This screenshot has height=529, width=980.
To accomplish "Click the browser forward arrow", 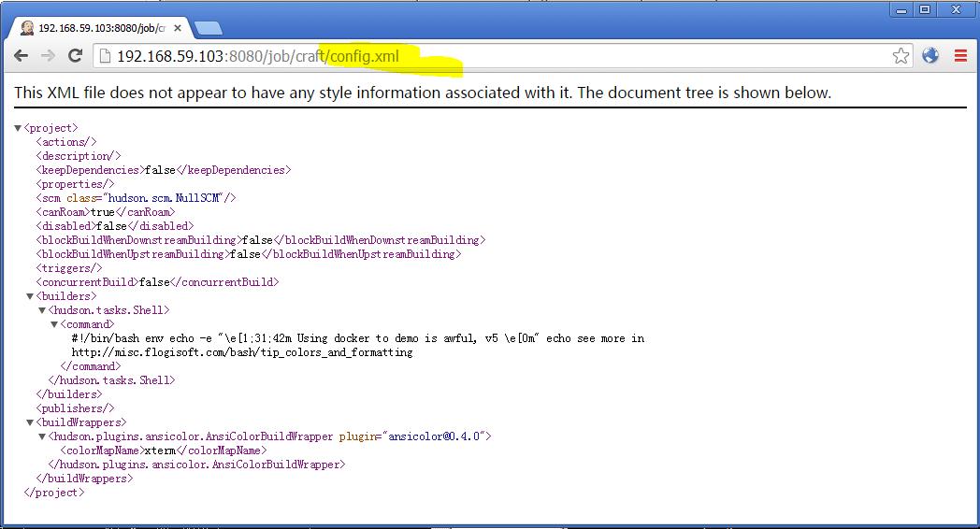I will [48, 56].
